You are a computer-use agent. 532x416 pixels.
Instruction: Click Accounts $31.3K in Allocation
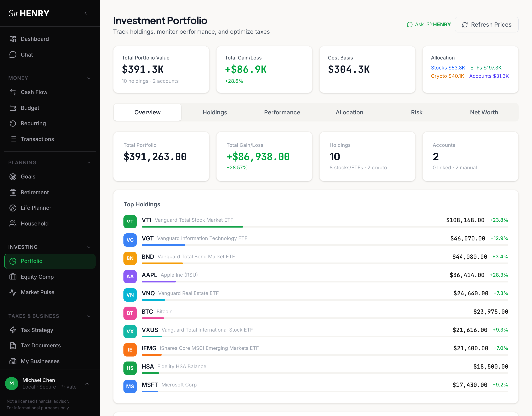(489, 76)
